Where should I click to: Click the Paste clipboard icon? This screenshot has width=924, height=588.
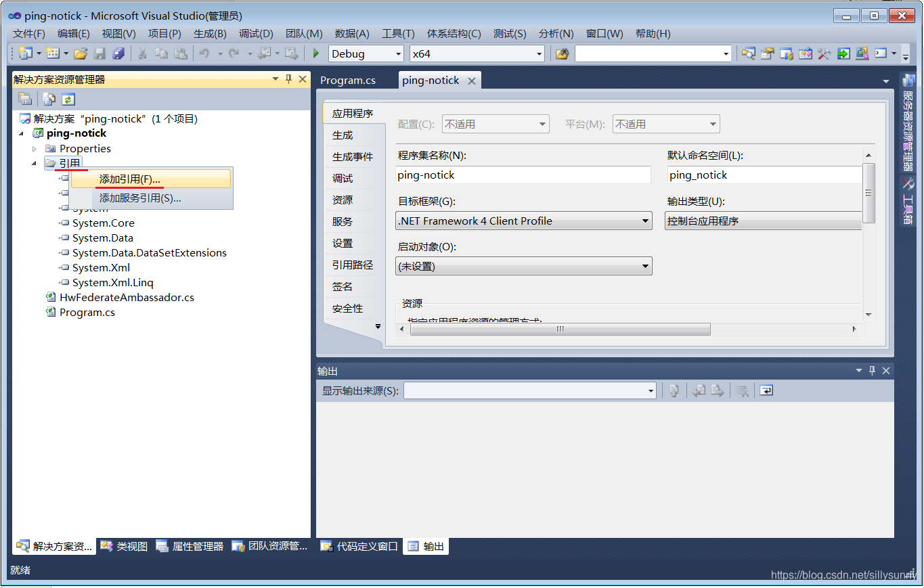coord(181,53)
